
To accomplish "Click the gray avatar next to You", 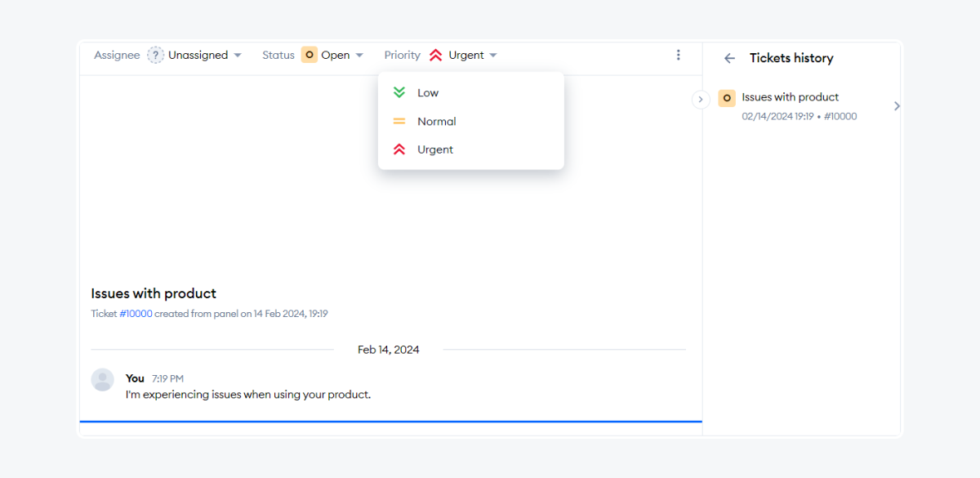I will [x=102, y=379].
